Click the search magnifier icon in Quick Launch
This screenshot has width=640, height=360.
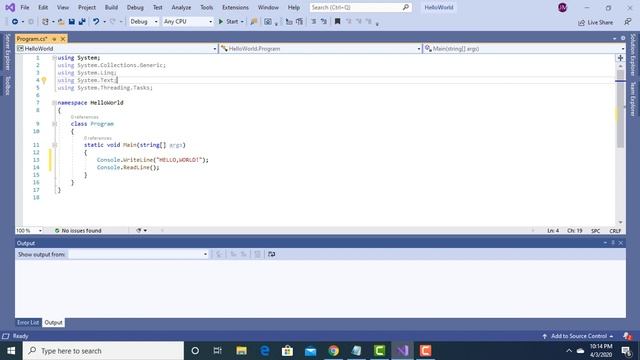pos(406,7)
